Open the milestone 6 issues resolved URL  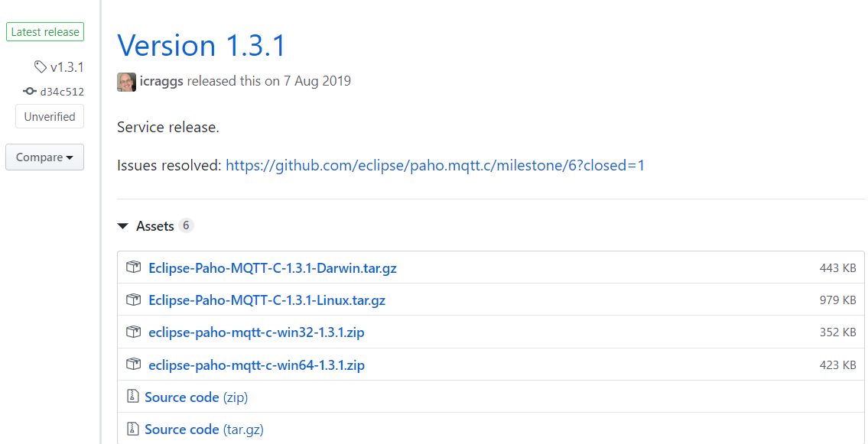(x=435, y=165)
